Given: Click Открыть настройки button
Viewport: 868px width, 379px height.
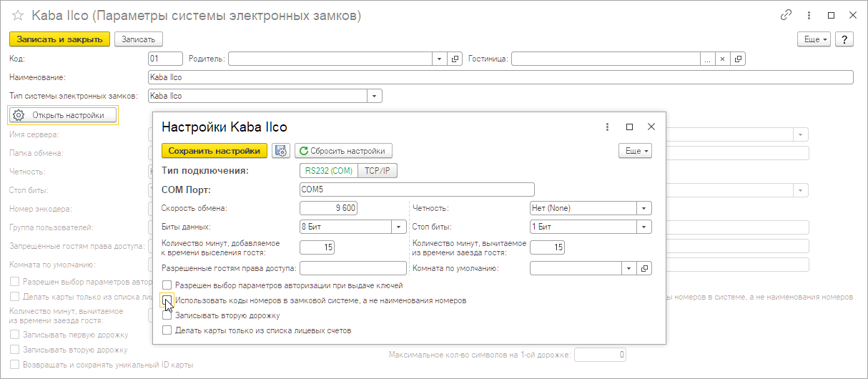Looking at the screenshot, I should point(62,115).
